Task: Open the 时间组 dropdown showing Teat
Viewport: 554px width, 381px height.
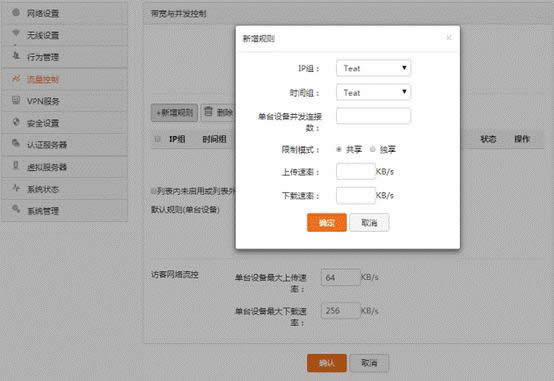Action: coord(373,92)
